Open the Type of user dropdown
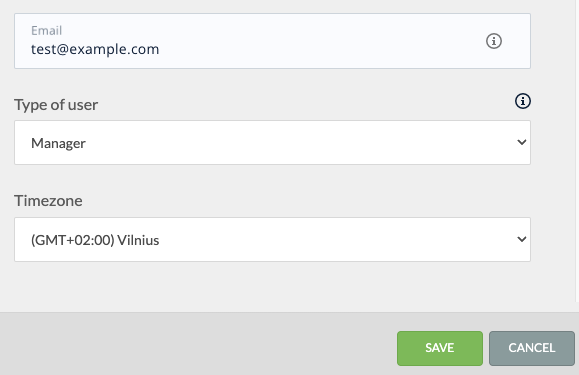 click(273, 142)
